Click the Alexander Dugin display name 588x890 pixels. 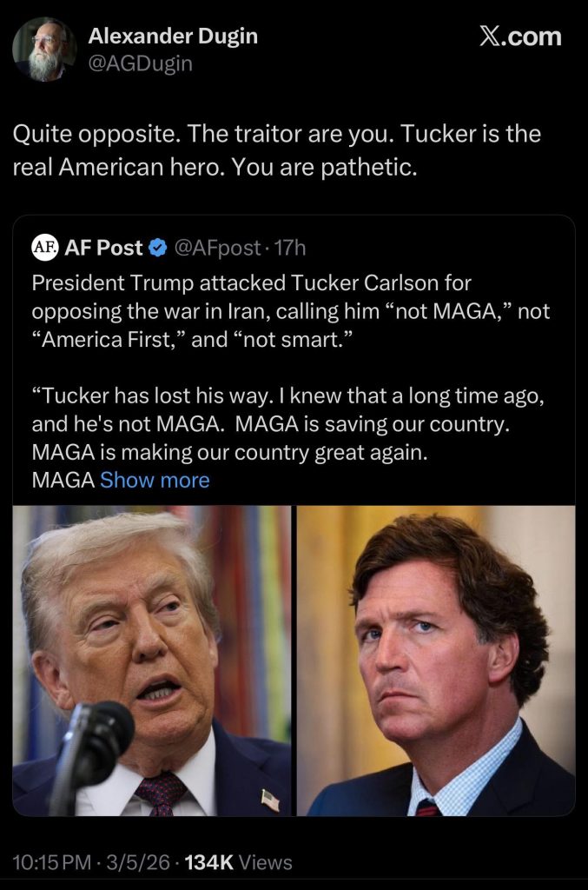(x=173, y=37)
